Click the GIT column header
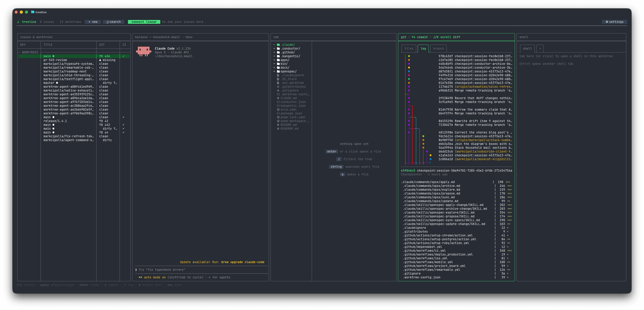644x310 pixels. pyautogui.click(x=102, y=45)
